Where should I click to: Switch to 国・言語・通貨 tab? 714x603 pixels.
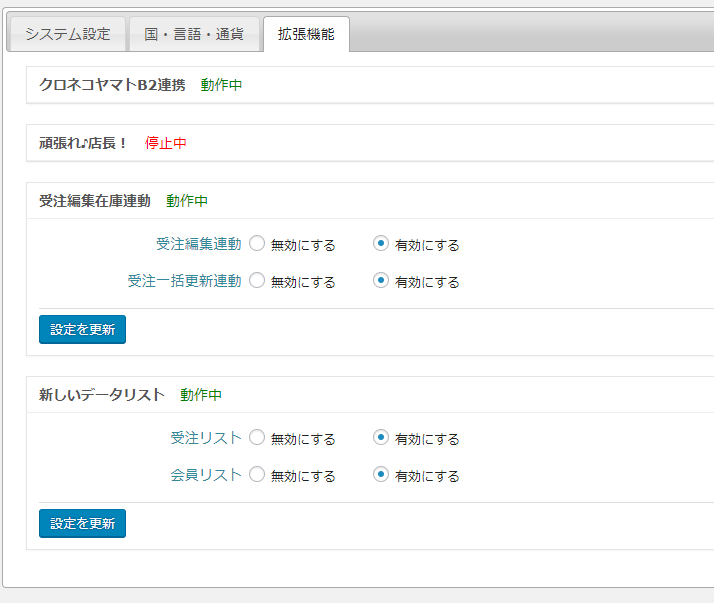[x=194, y=34]
